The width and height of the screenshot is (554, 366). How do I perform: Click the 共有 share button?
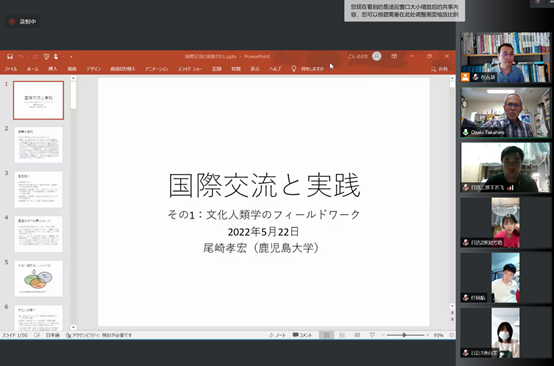click(439, 69)
